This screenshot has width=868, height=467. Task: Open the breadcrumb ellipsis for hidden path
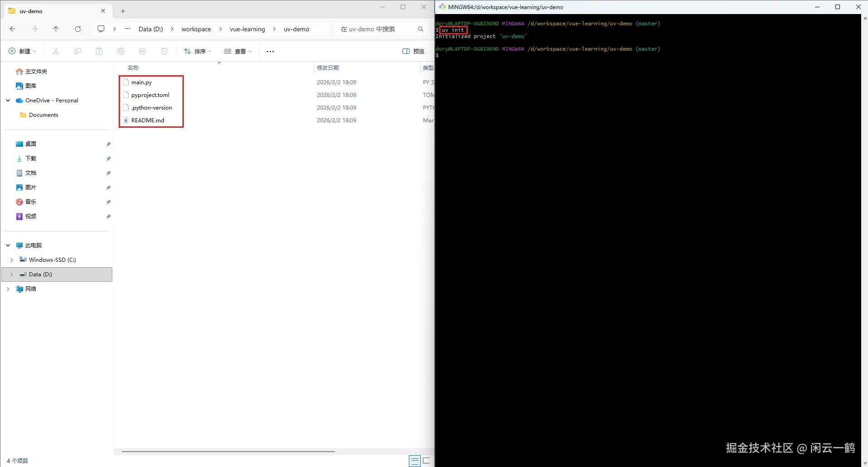[128, 29]
